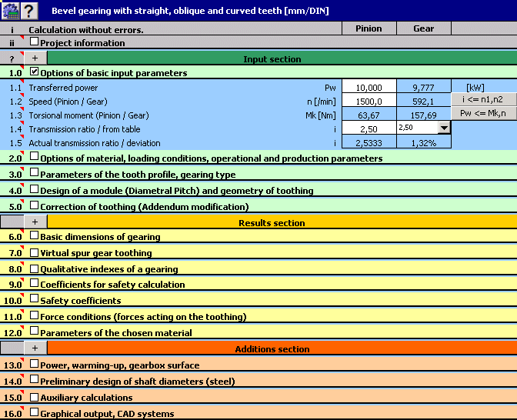Click the calculator icon in the title bar

click(10, 10)
